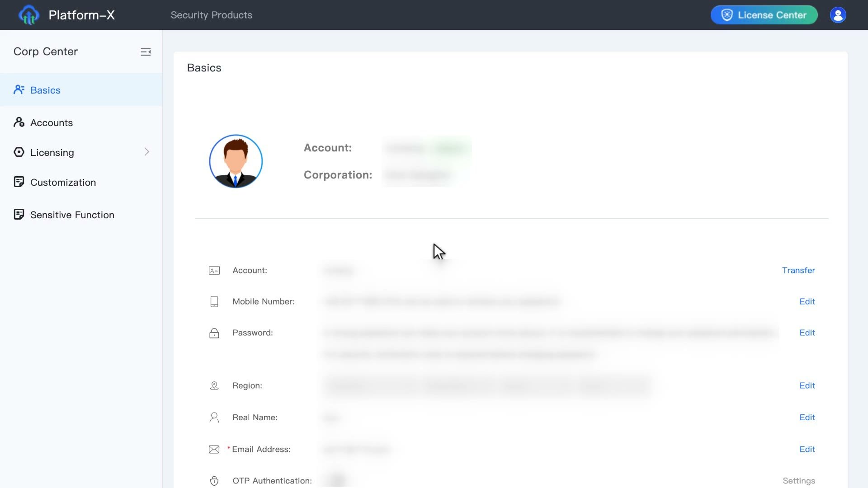Open the Customization menu item
Viewport: 868px width, 488px height.
81,182
